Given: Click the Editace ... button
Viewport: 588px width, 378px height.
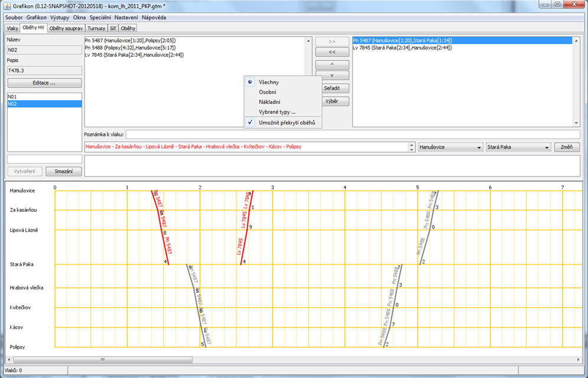Looking at the screenshot, I should (44, 83).
